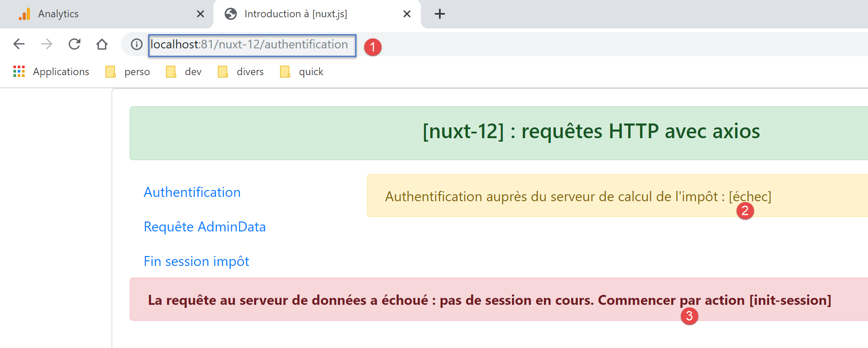
Task: Expand the dev bookmarks folder
Action: pos(184,72)
